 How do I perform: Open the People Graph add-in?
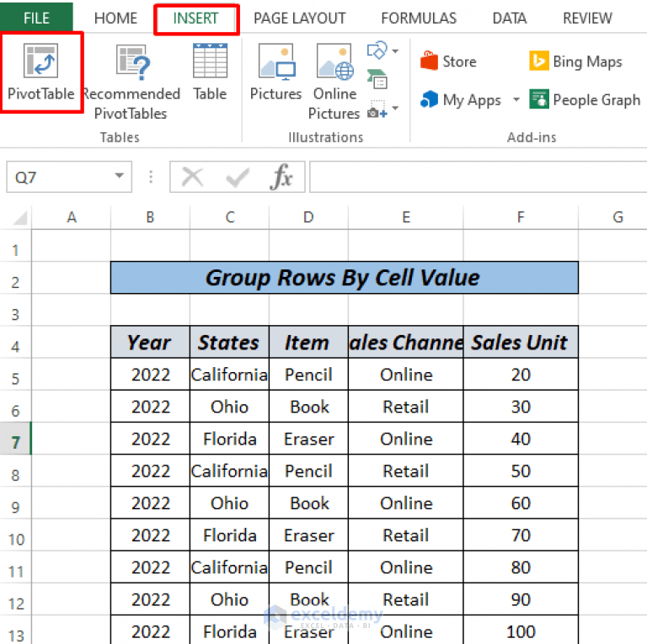pyautogui.click(x=585, y=100)
